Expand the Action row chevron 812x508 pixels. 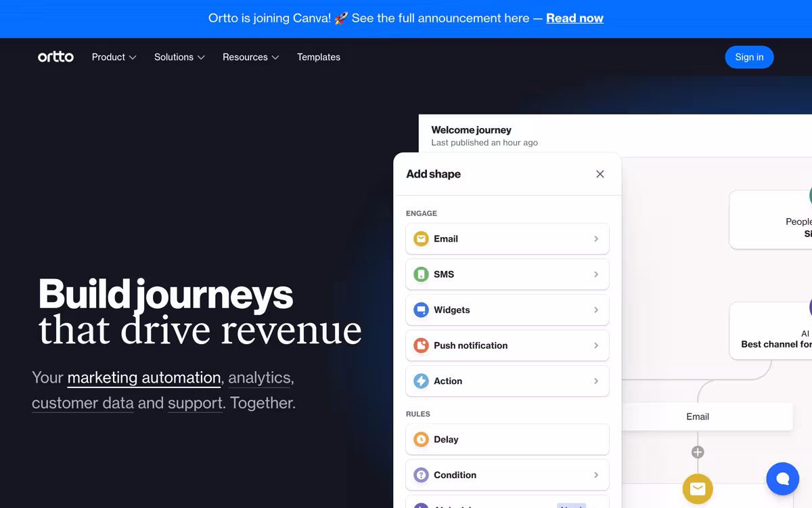coord(596,381)
